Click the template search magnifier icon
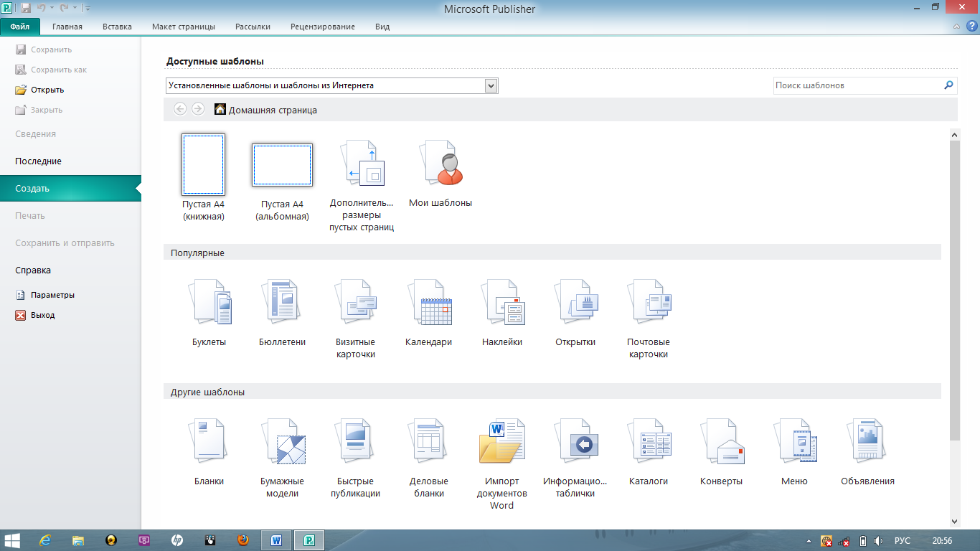Viewport: 980px width, 551px height. [948, 85]
